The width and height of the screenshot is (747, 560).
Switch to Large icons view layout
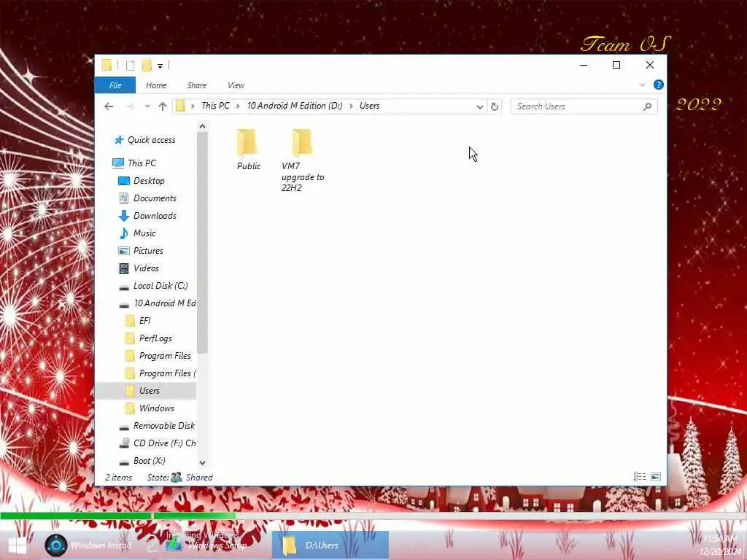coord(656,477)
